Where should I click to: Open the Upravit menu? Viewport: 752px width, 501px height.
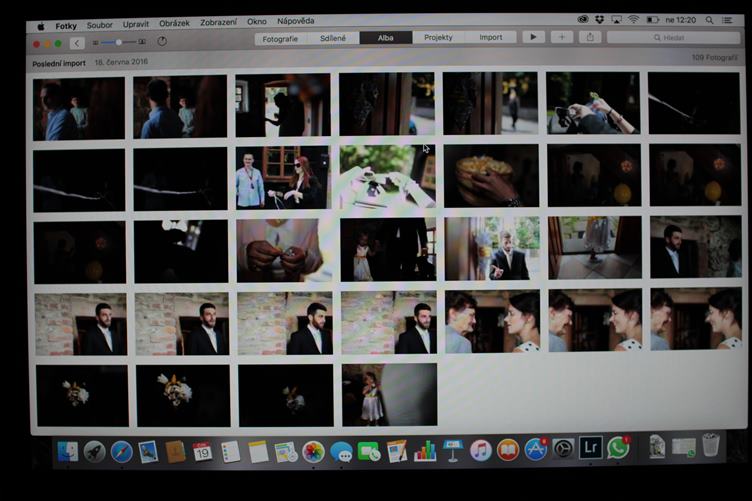pyautogui.click(x=136, y=24)
